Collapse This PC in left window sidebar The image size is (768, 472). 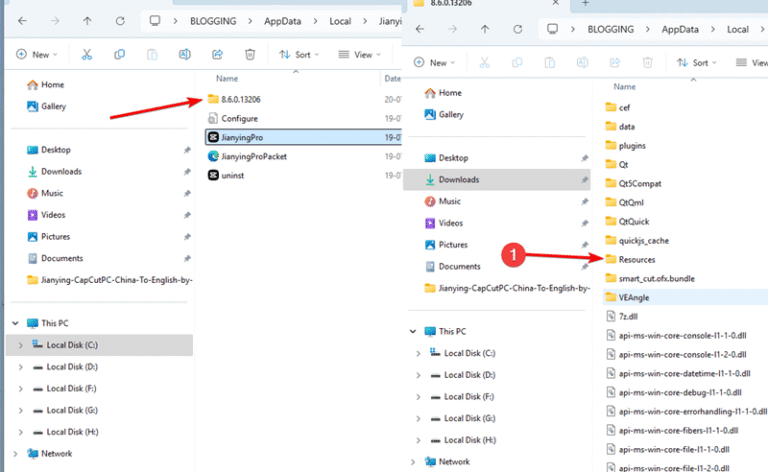point(16,323)
